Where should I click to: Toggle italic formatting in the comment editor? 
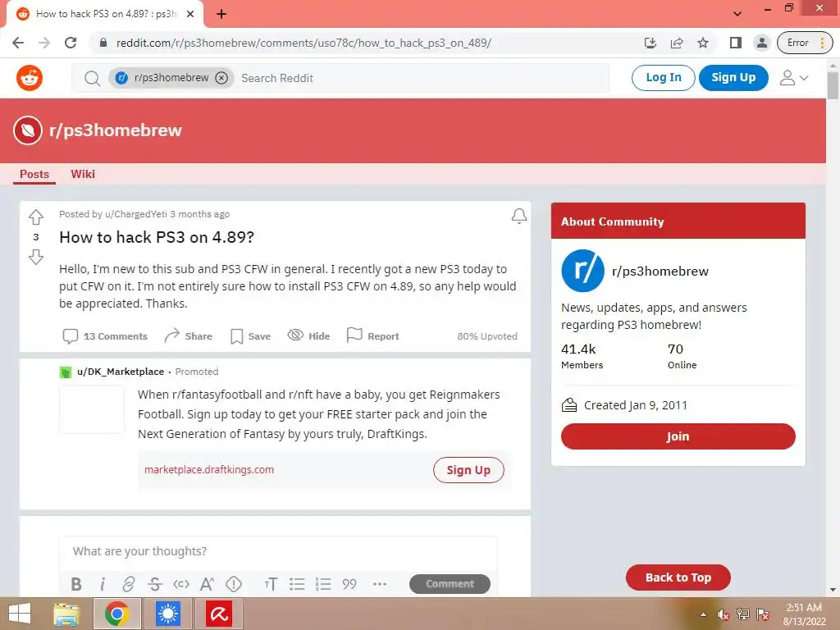click(x=103, y=584)
